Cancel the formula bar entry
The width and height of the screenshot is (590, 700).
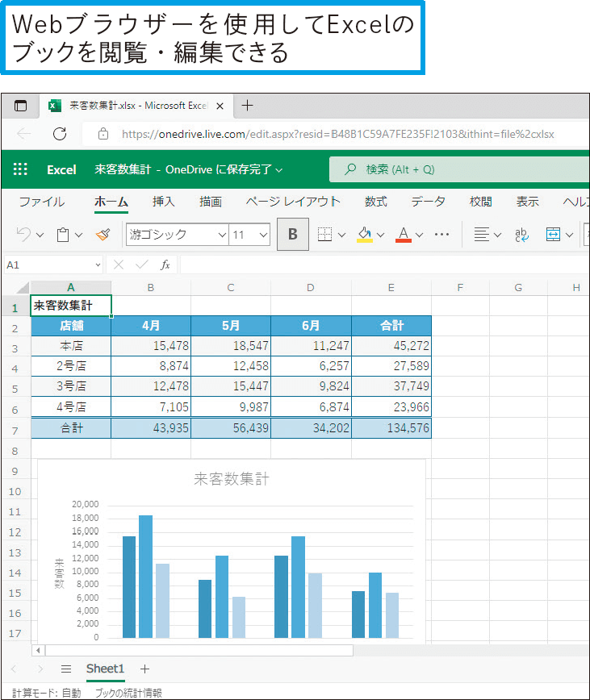tap(119, 265)
